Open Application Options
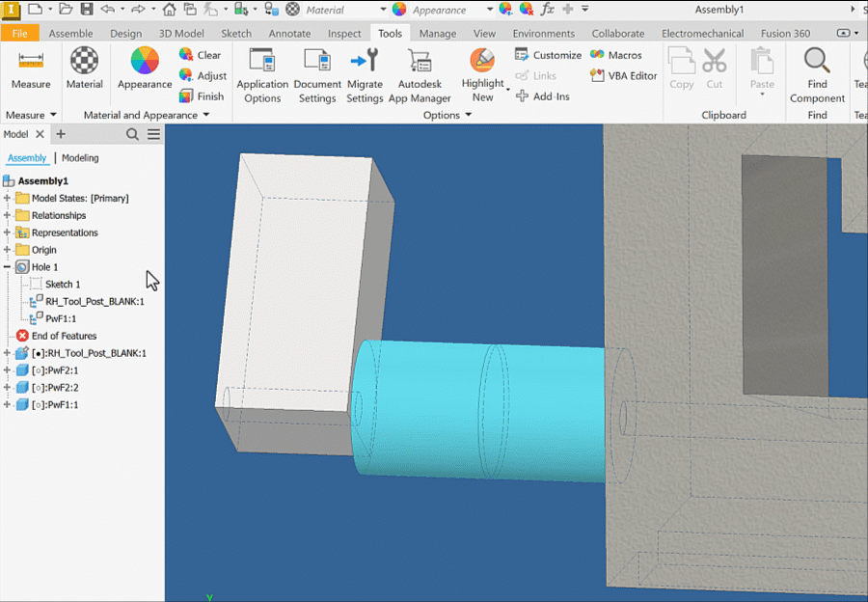 (x=262, y=76)
